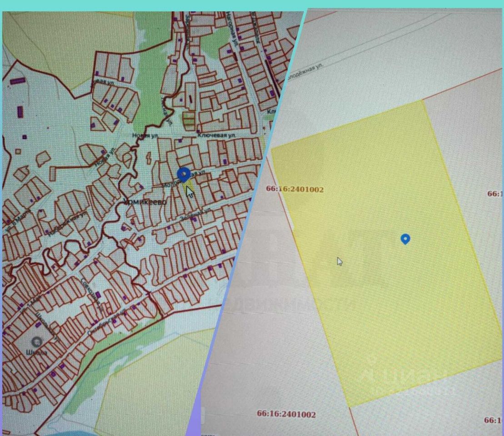The height and width of the screenshot is (436, 504).
Task: Click the striped green plot left of Ключевая ул.
Action: pos(189,119)
